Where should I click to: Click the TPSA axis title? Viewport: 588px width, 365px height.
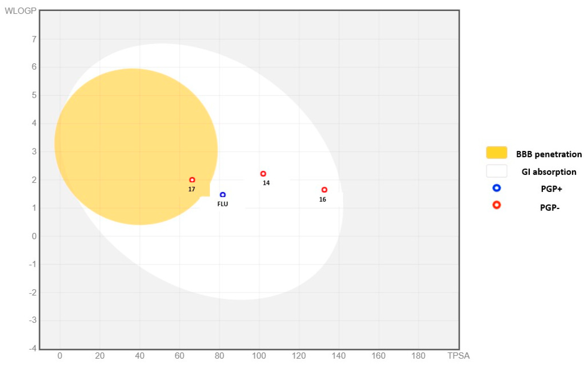458,356
